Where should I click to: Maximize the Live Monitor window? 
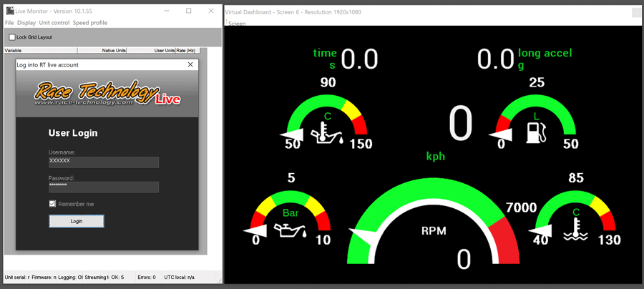188,11
